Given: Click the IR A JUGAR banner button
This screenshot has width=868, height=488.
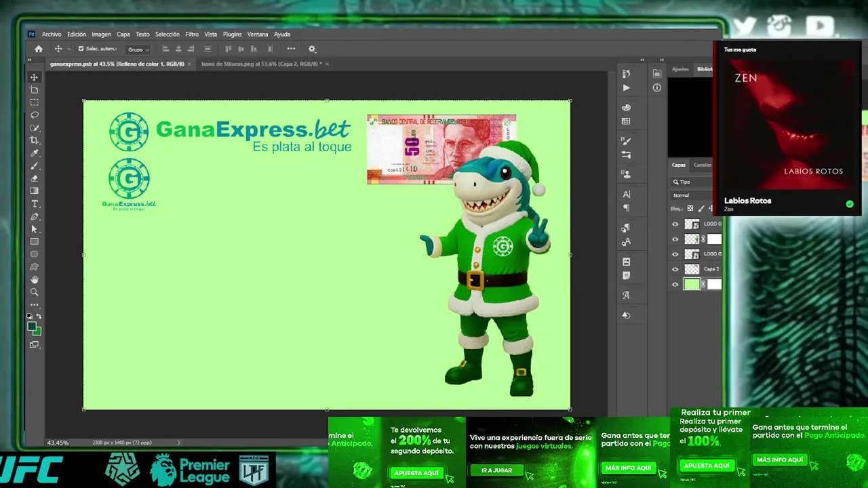Looking at the screenshot, I should [497, 470].
